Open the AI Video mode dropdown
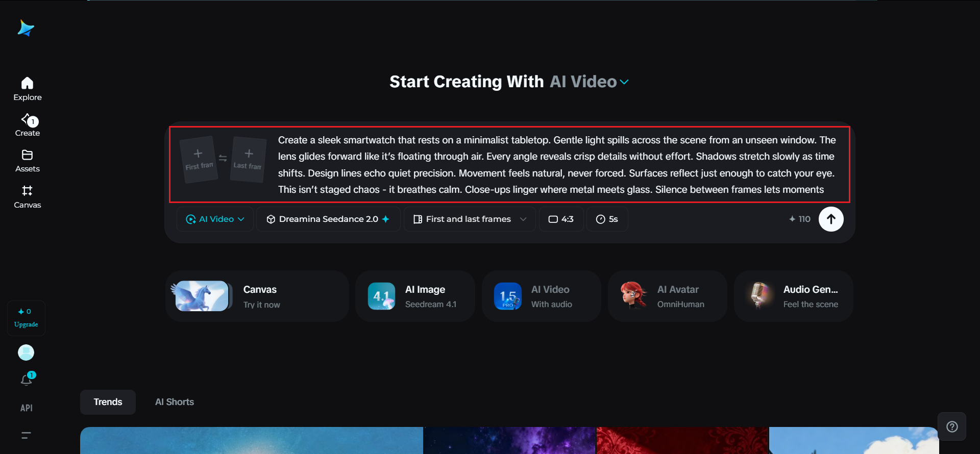The height and width of the screenshot is (454, 980). pos(215,219)
